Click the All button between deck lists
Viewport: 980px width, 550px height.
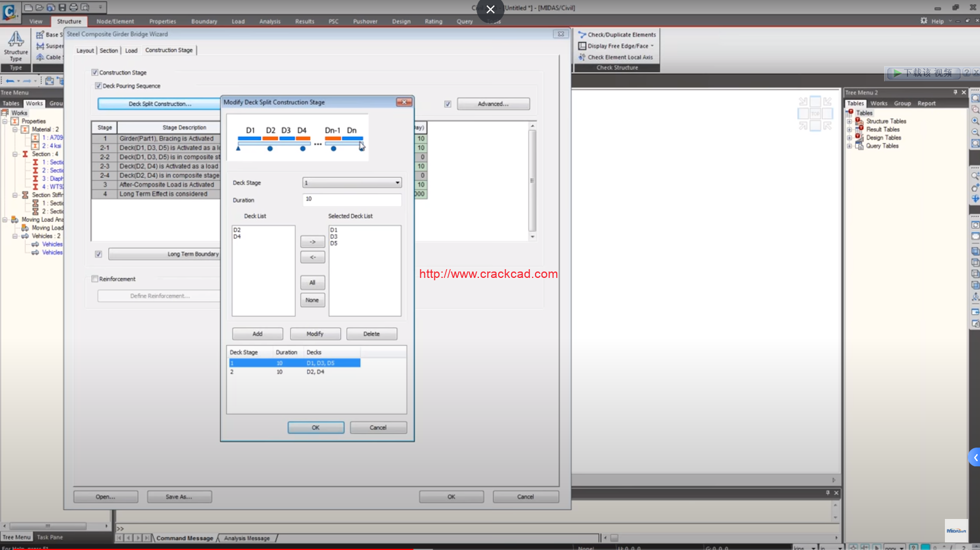coord(312,283)
